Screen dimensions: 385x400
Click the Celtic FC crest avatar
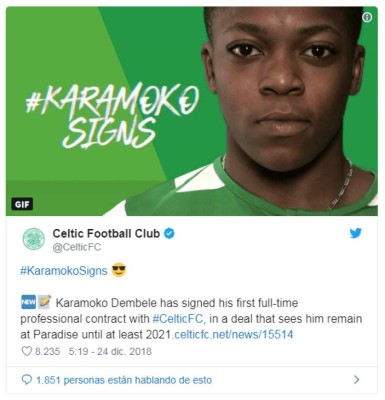click(x=34, y=239)
